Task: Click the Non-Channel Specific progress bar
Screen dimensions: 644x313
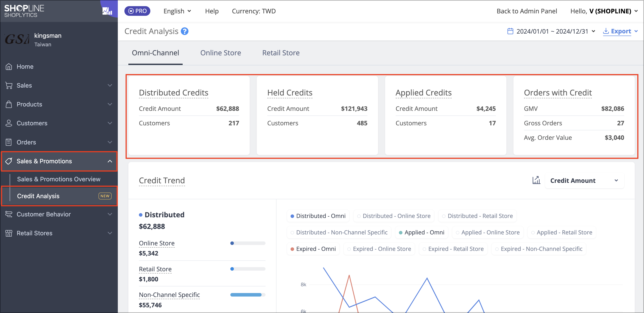Action: click(x=247, y=295)
